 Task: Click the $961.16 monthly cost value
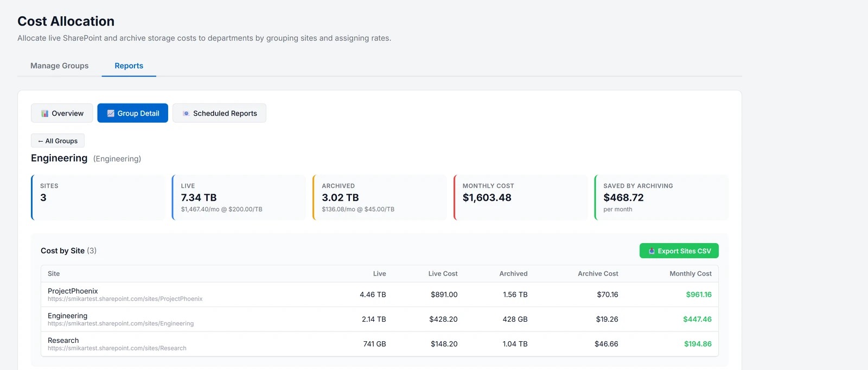(699, 295)
